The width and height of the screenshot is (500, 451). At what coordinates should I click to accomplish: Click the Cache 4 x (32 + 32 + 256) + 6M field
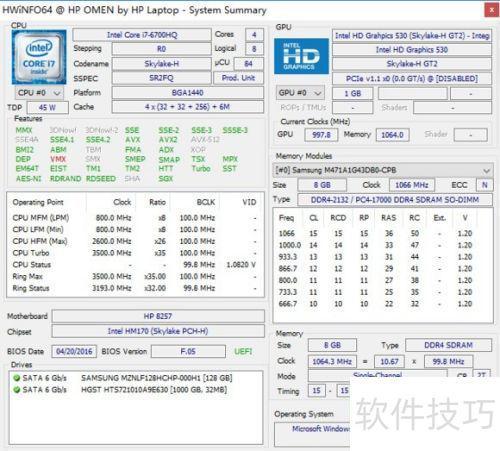188,107
